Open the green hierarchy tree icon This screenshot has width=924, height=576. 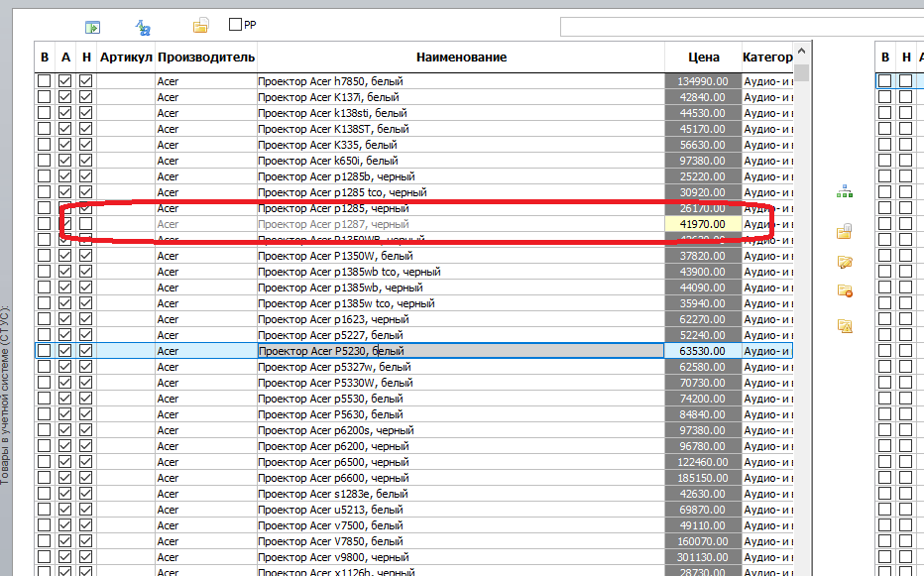[x=845, y=191]
